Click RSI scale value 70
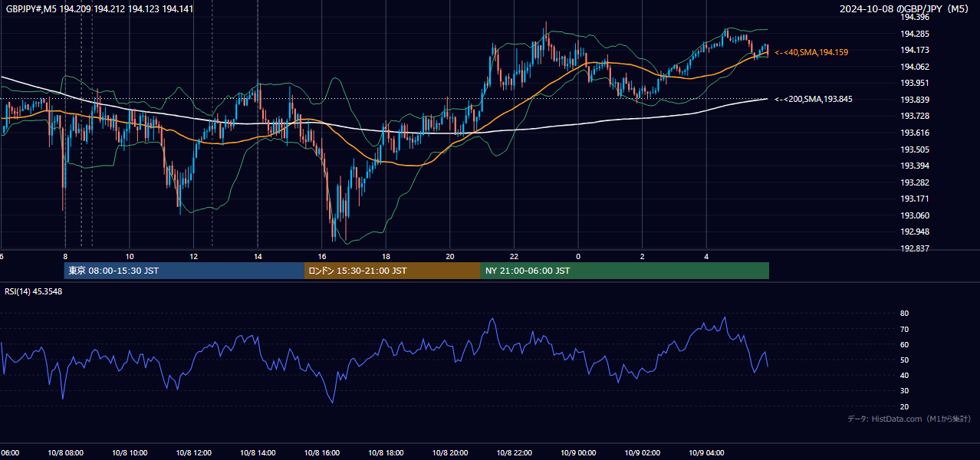 [904, 329]
